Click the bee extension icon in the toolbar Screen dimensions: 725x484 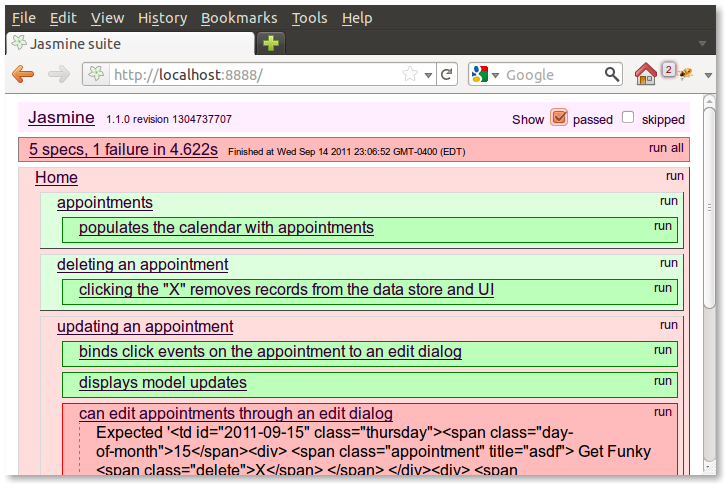[x=686, y=73]
